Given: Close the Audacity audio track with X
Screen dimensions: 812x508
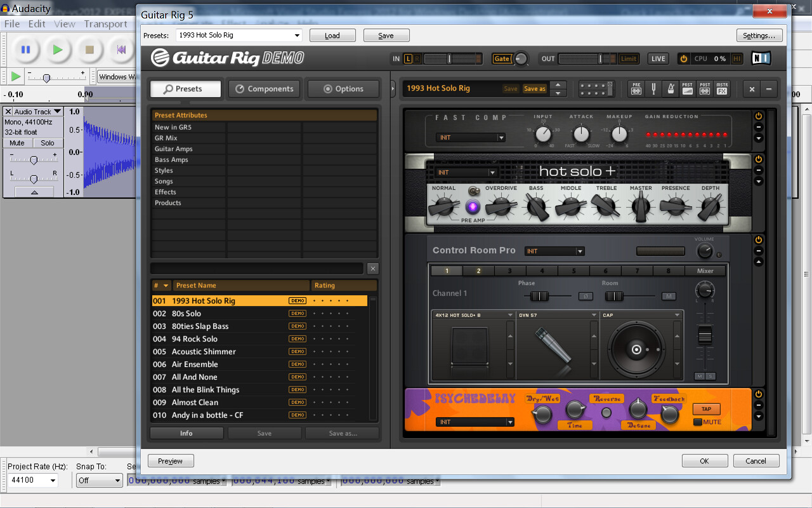Looking at the screenshot, I should point(8,112).
